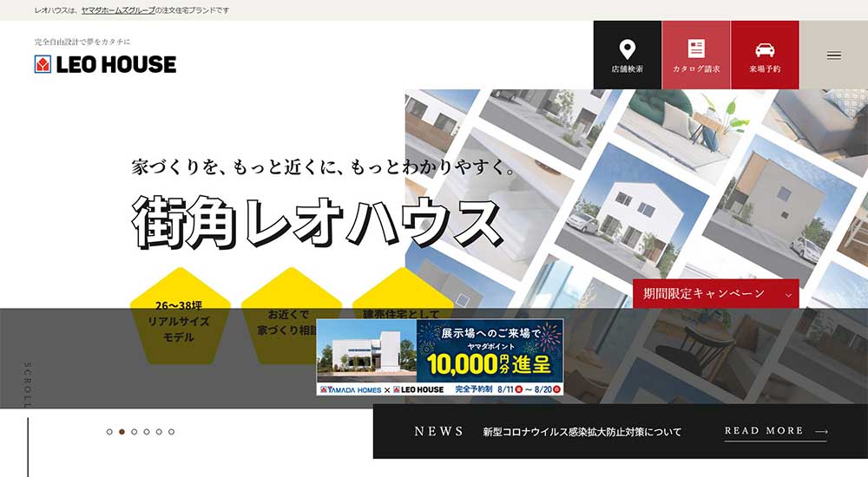Select the third carousel slide dot
This screenshot has width=868, height=477.
pyautogui.click(x=134, y=431)
